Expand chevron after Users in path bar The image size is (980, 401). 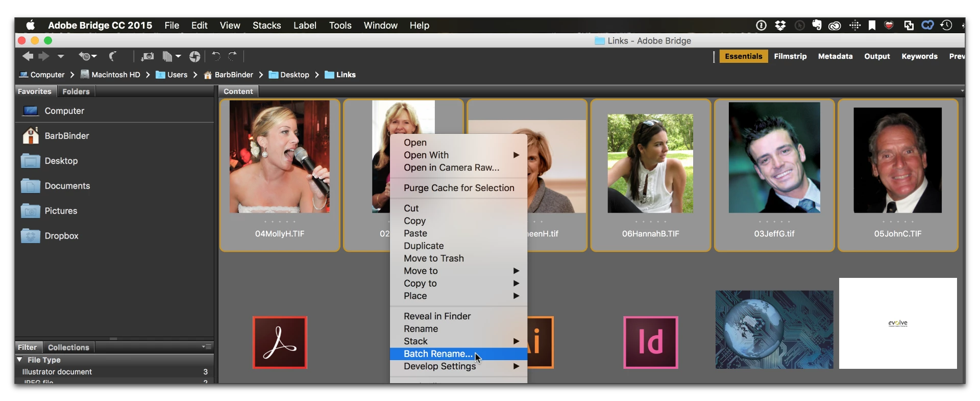coord(195,75)
